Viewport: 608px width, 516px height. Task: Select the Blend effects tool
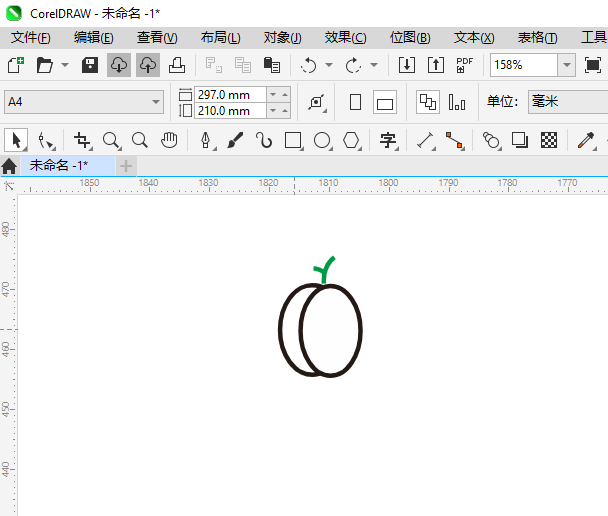coord(491,140)
